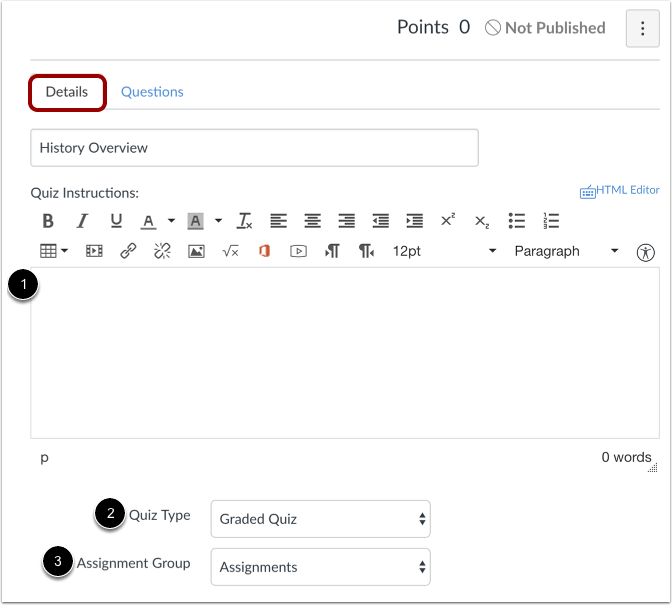This screenshot has height=605, width=672.
Task: Click the Office 365 icon
Action: [264, 251]
